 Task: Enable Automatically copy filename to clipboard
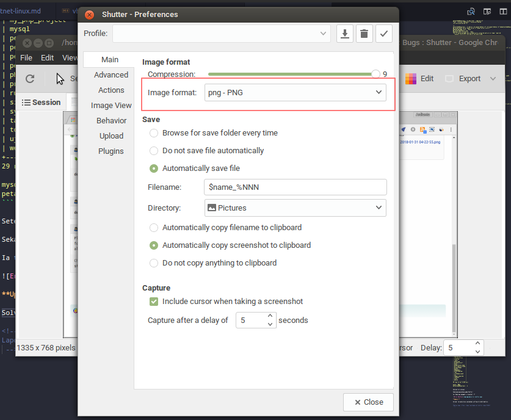click(154, 228)
